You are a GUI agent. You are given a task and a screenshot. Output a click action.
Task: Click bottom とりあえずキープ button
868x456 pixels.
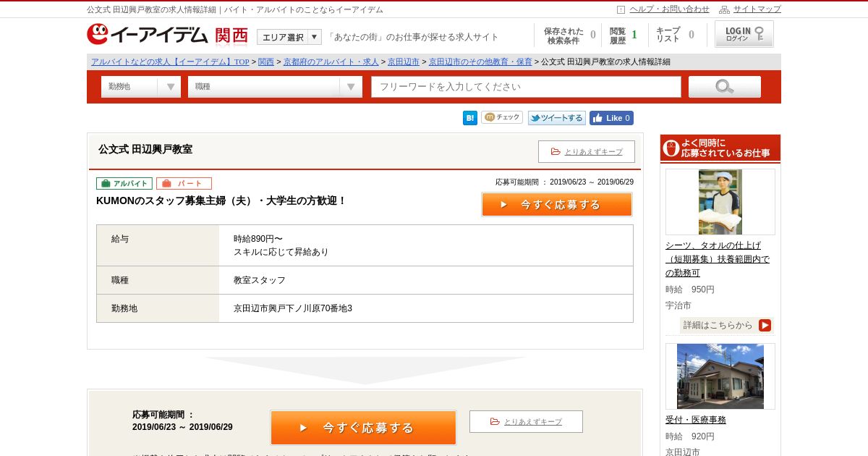pyautogui.click(x=526, y=421)
